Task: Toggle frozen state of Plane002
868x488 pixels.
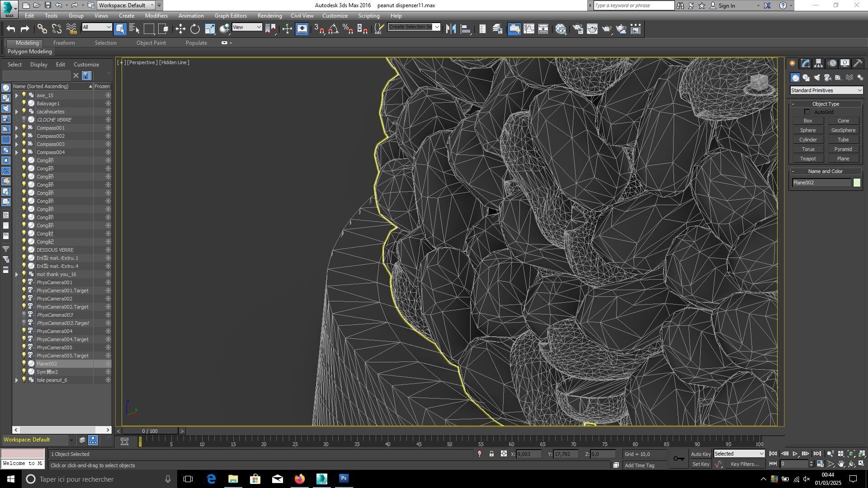Action: 108,364
